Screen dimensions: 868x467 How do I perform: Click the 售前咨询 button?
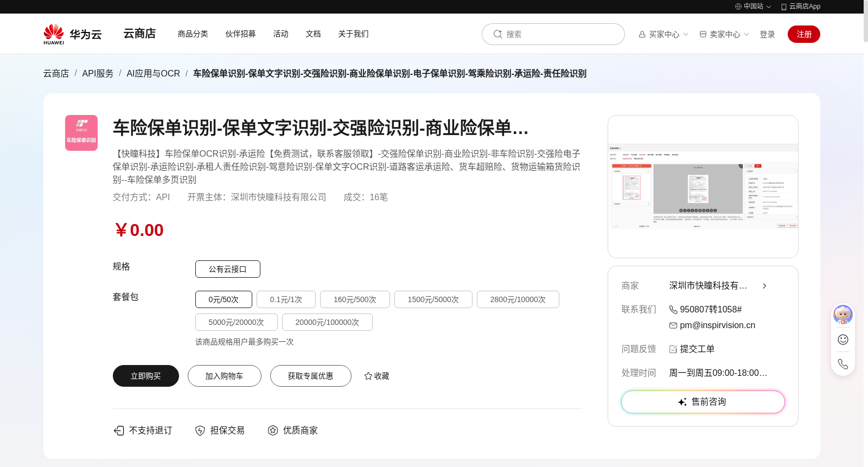point(703,402)
